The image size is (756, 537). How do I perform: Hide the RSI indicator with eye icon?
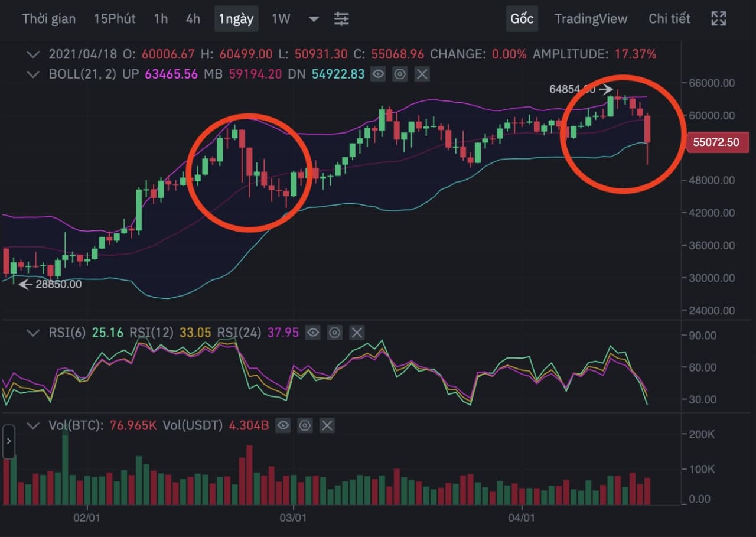click(313, 333)
